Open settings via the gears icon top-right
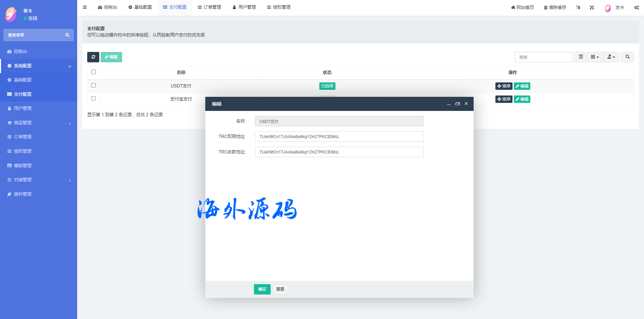The image size is (644, 319). pyautogui.click(x=636, y=7)
